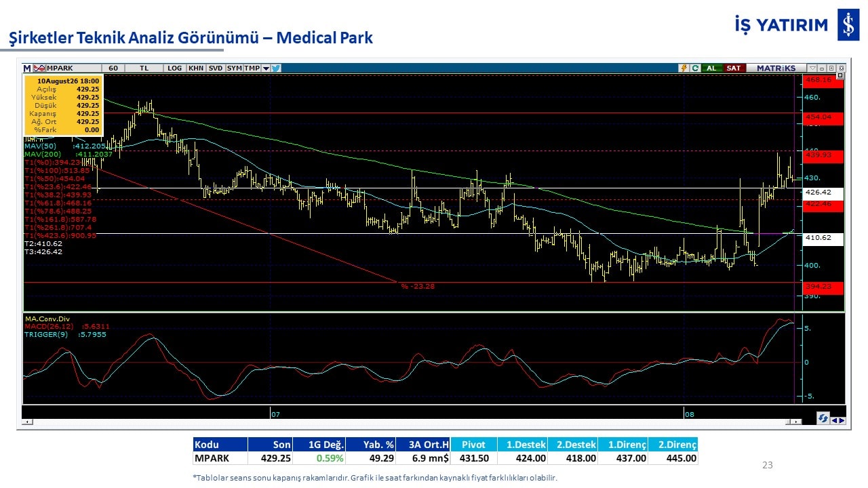Click the 2.Destek value 418.00 cell
868x488 pixels.
pyautogui.click(x=572, y=458)
